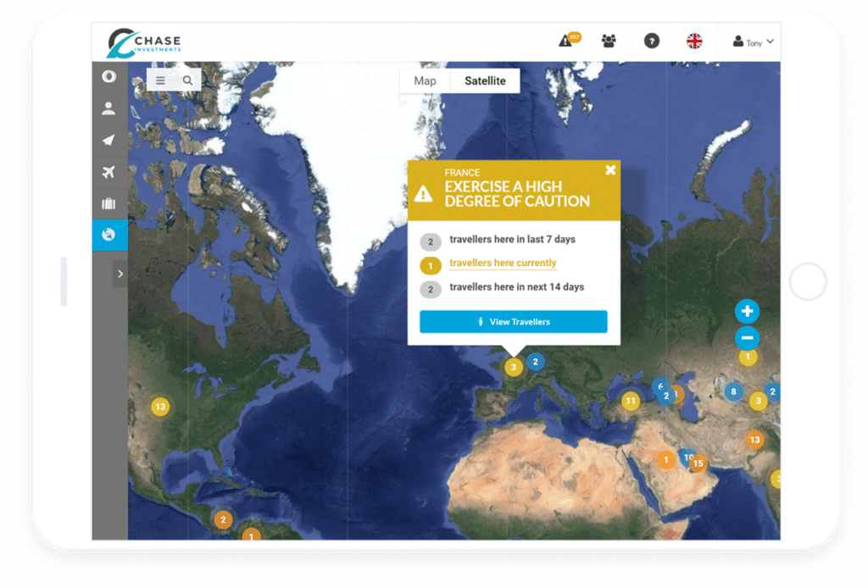Image resolution: width=868 pixels, height=588 pixels.
Task: Open the hamburger menu on the map
Action: [161, 80]
